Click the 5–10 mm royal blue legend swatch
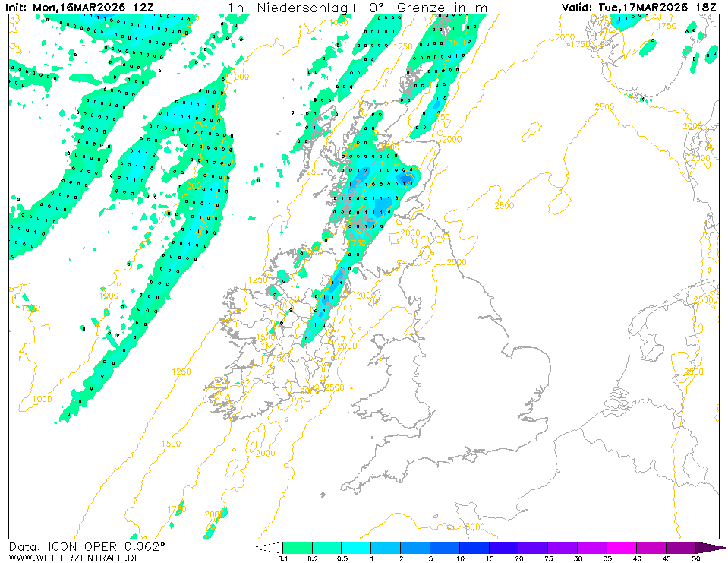This screenshot has width=728, height=563. 445,547
